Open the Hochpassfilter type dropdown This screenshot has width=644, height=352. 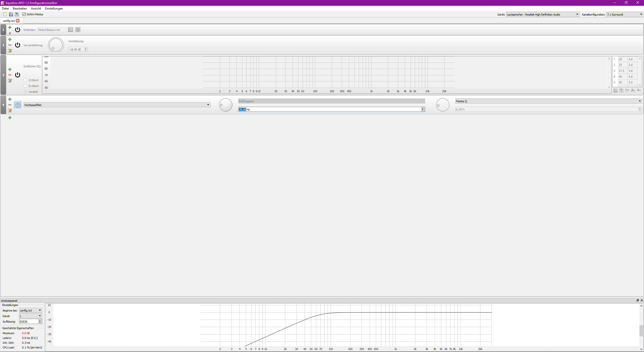coord(117,105)
